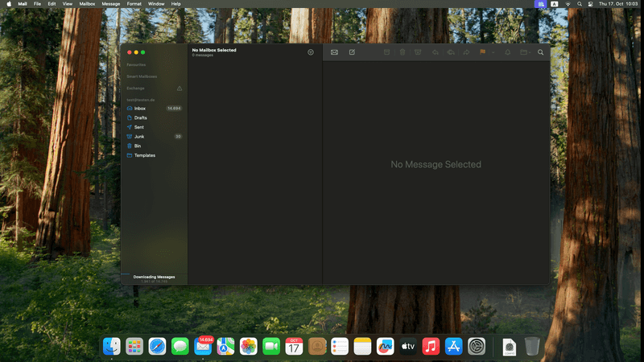Open the search magnifier in Mail toolbar
Image resolution: width=644 pixels, height=362 pixels.
(540, 52)
